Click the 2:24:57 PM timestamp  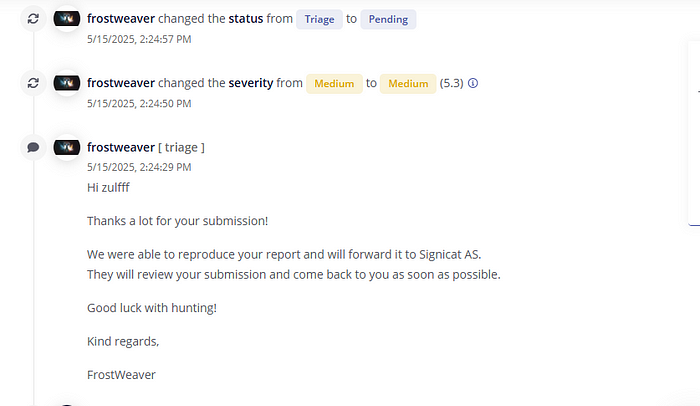click(x=139, y=39)
